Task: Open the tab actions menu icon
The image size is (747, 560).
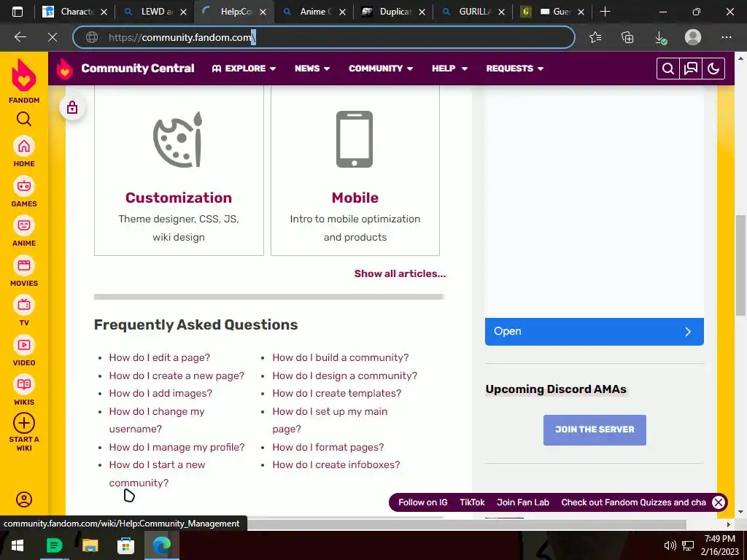Action: click(x=18, y=12)
